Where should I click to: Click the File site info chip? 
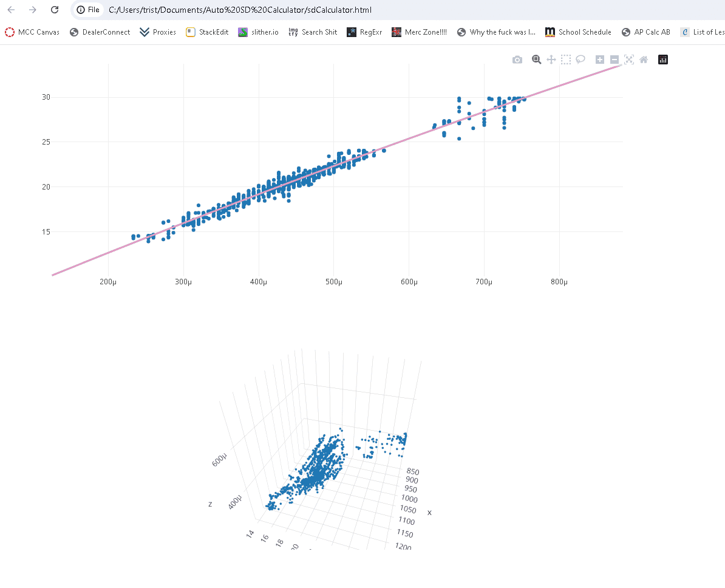point(88,10)
